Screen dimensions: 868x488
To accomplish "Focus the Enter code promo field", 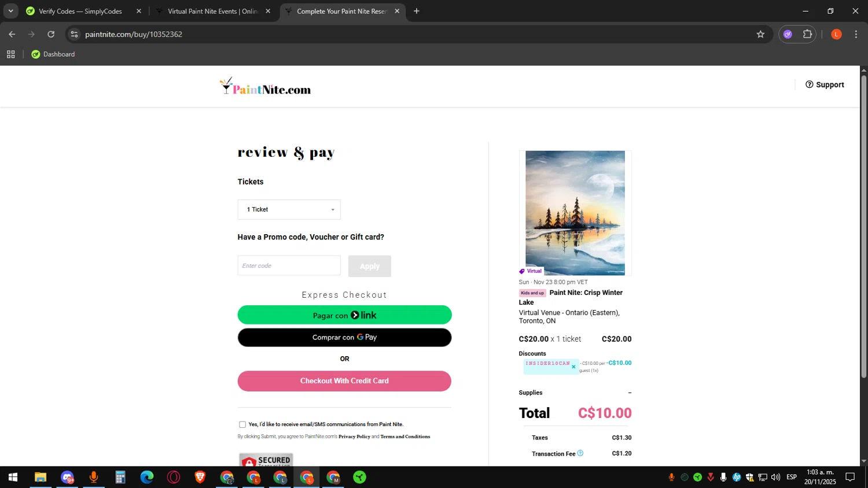I will click(x=289, y=265).
